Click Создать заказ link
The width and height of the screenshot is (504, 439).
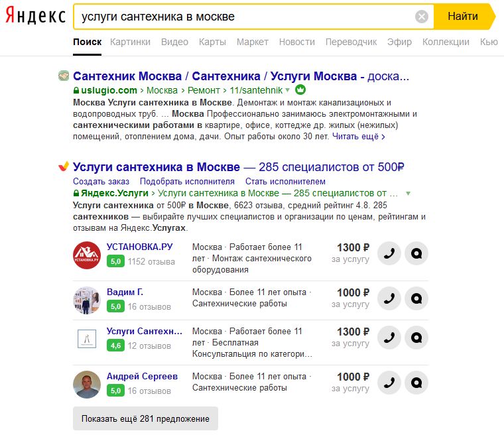coord(101,182)
